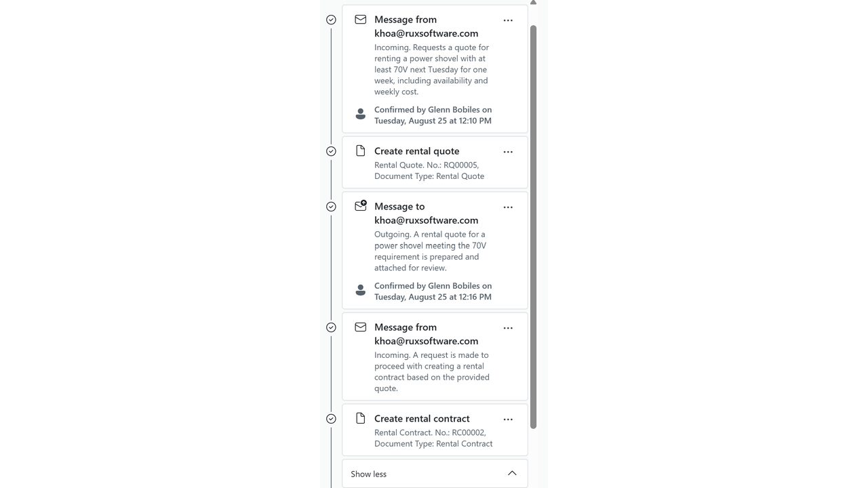Click user icon near 12:10 PM confirmation
The image size is (868, 488).
pos(361,114)
